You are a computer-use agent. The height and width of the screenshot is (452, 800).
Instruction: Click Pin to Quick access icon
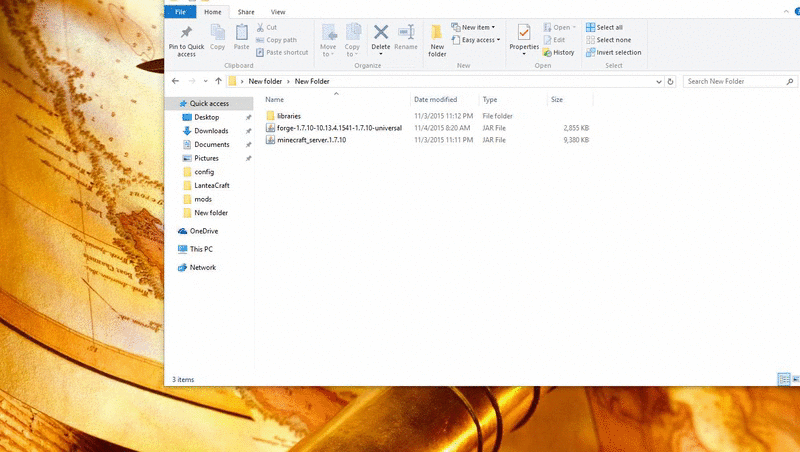[x=186, y=33]
